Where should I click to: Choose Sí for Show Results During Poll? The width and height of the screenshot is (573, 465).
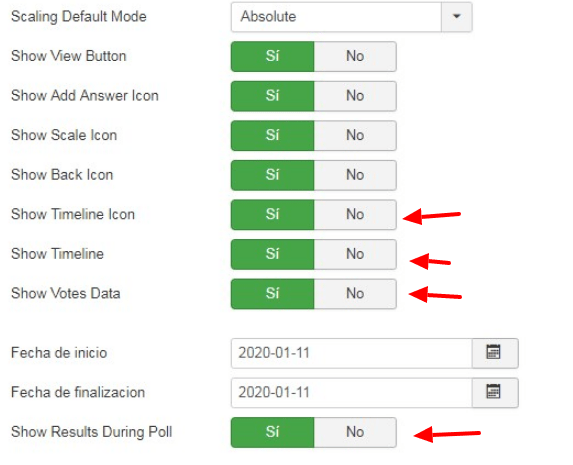pos(273,432)
